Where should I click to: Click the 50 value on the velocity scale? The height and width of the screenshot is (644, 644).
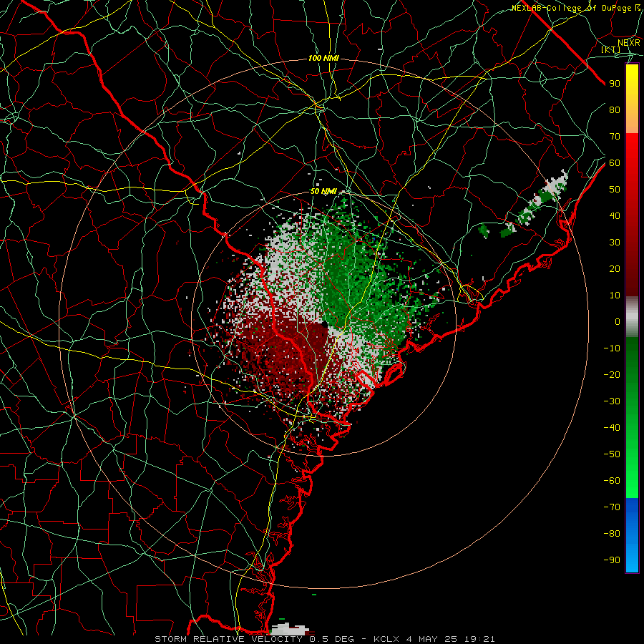615,190
